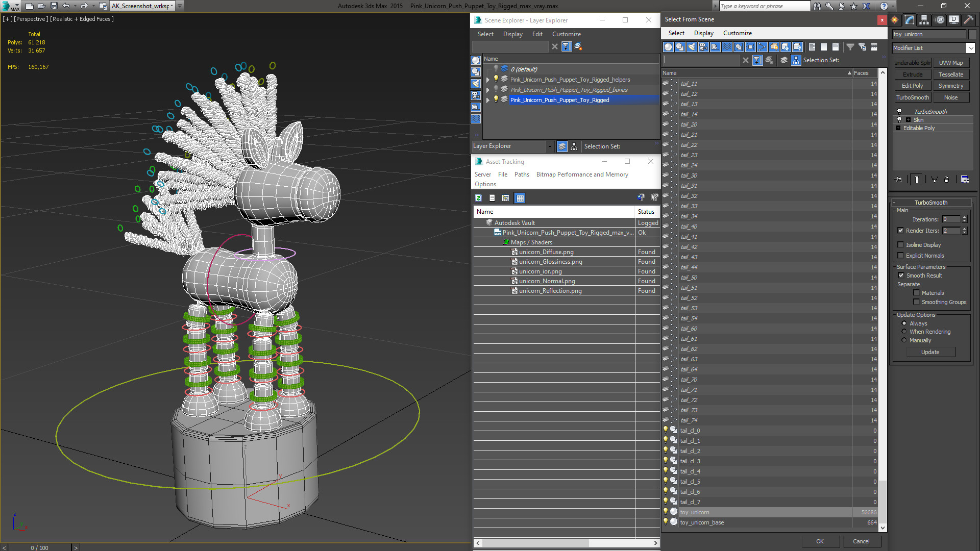The image size is (980, 551).
Task: Toggle visibility bulb of Rigged_bones layer
Action: tap(496, 89)
